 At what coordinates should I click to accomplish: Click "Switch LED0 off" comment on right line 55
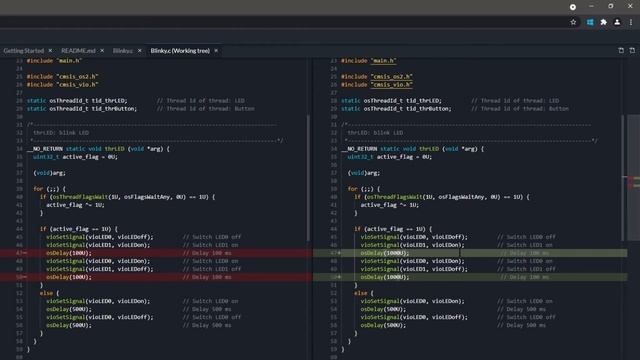pyautogui.click(x=526, y=317)
